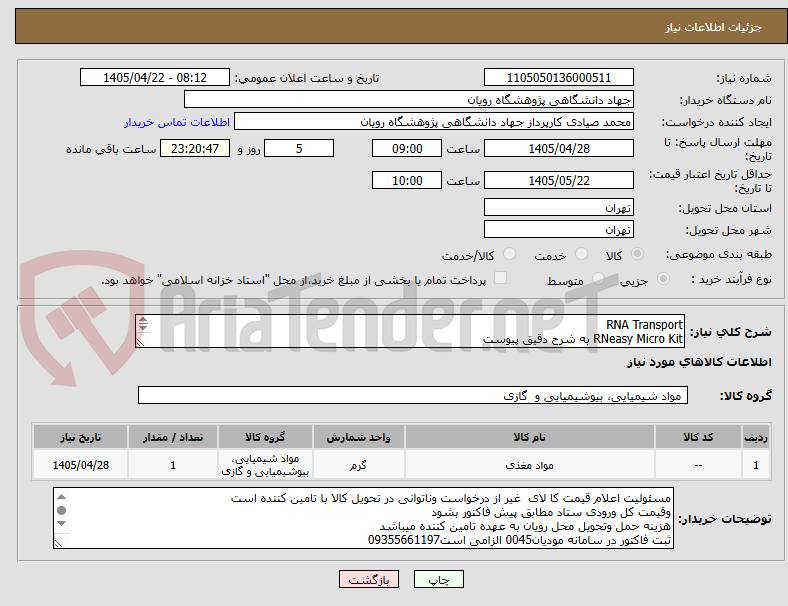Screen dimensions: 788x606
Task: Click the goods group field مواد شیمیایی
Action: [x=413, y=395]
